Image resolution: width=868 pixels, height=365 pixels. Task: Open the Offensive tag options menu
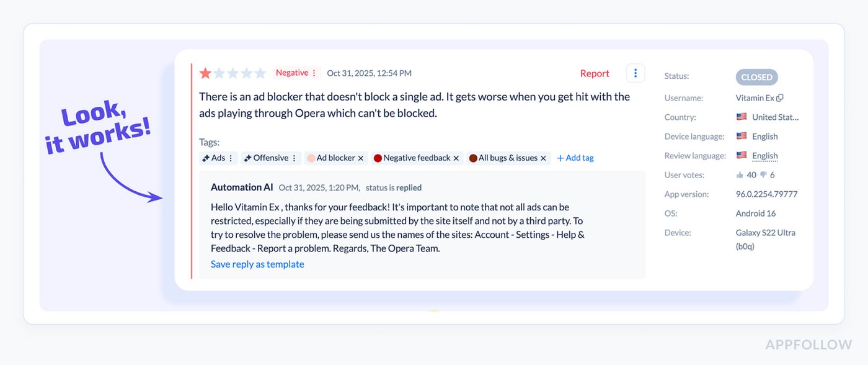[294, 158]
